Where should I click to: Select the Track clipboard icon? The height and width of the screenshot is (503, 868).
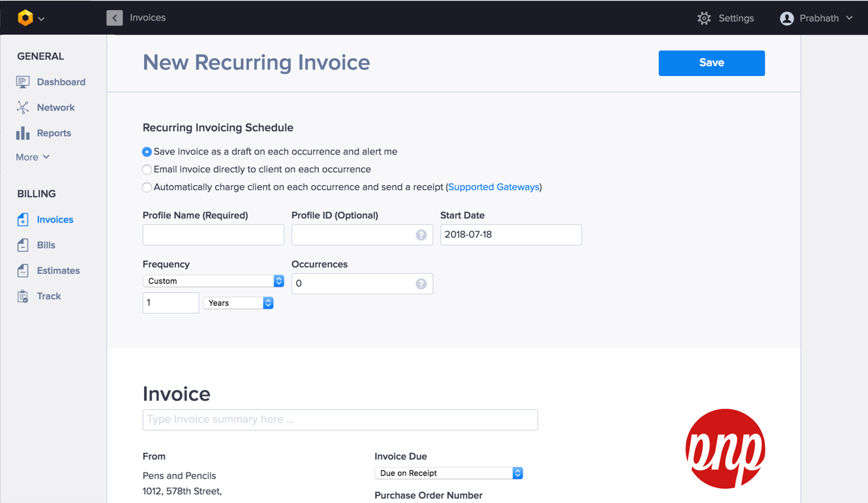coord(23,297)
